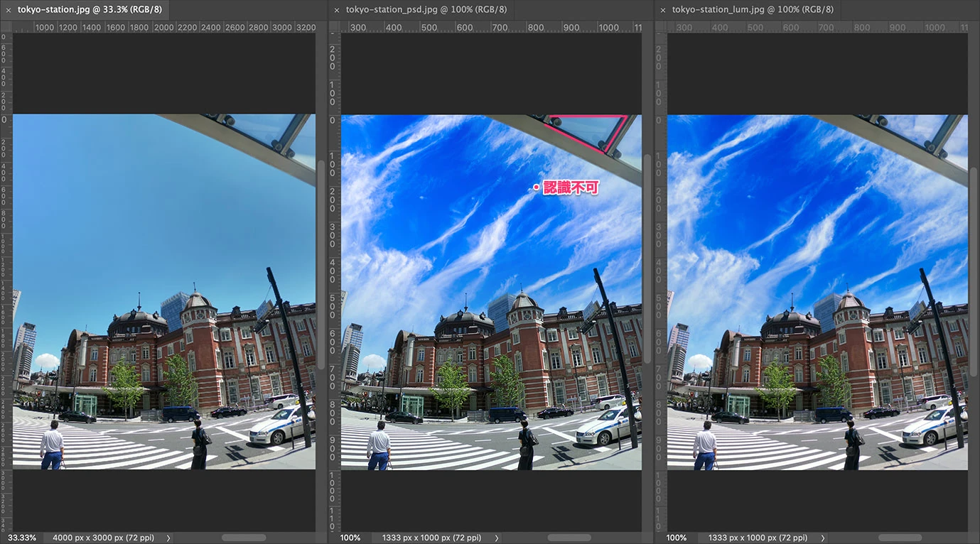Open status bar arrow menu in psd window
The width and height of the screenshot is (980, 544).
click(x=497, y=538)
